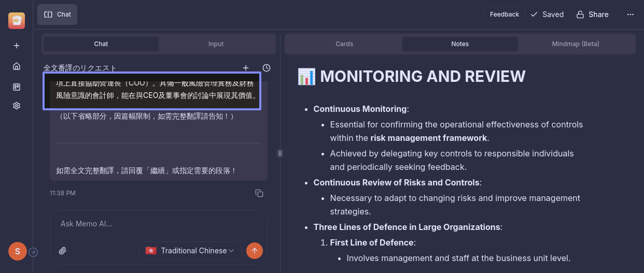644x273 pixels.
Task: Switch to the Input tab
Action: (x=216, y=44)
